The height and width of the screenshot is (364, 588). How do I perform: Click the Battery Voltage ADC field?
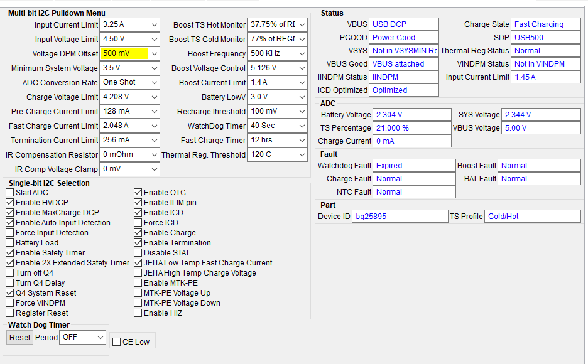pyautogui.click(x=411, y=115)
